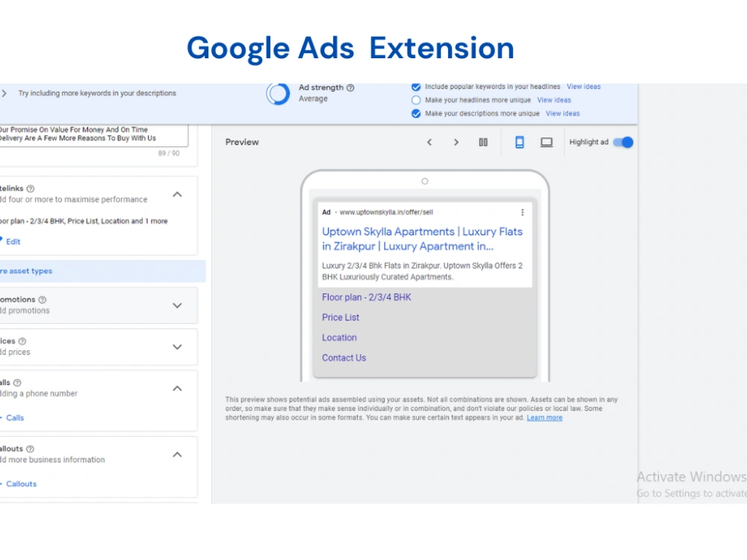Screen dimensions: 747x560
Task: Pause the ad preview rotation
Action: (x=483, y=142)
